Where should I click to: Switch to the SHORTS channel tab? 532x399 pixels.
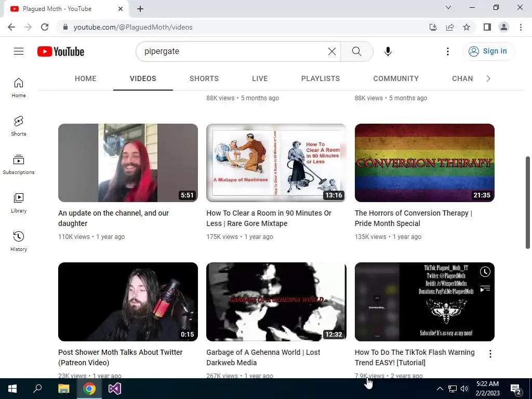pyautogui.click(x=204, y=79)
